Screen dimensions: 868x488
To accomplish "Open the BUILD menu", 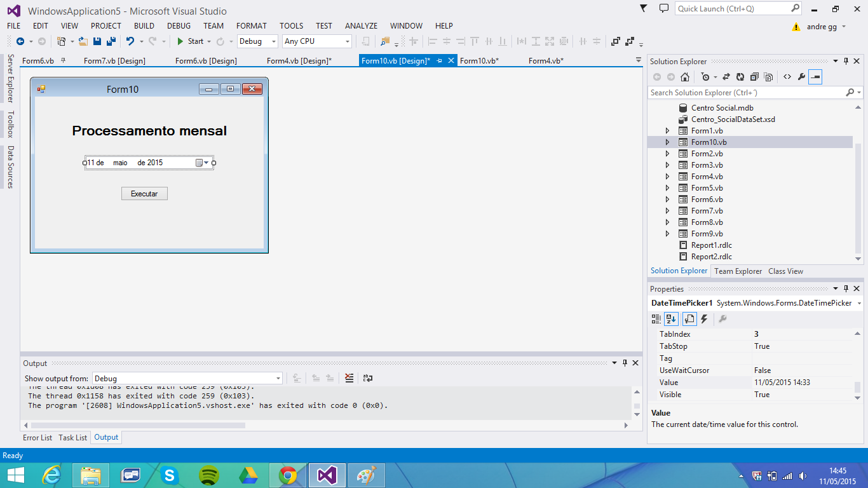I will click(x=144, y=26).
